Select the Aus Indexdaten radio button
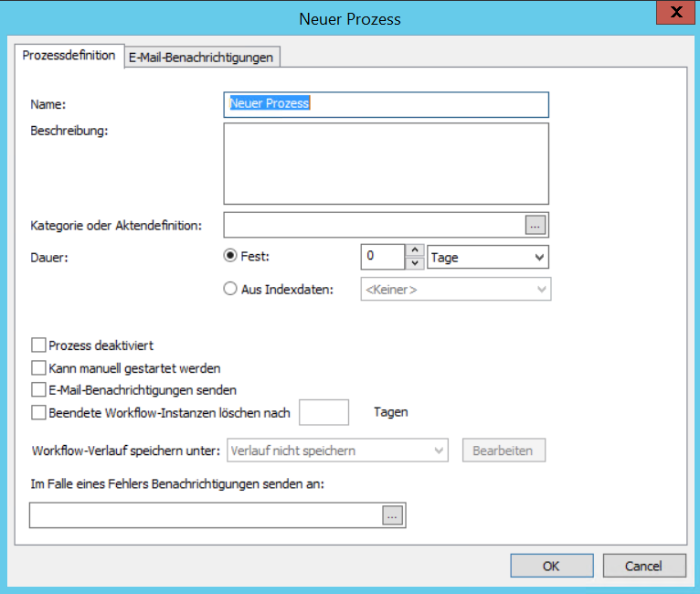 point(230,289)
